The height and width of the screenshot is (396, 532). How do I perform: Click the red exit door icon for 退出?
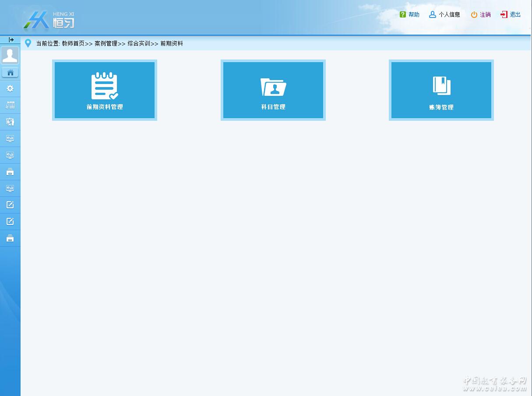504,14
